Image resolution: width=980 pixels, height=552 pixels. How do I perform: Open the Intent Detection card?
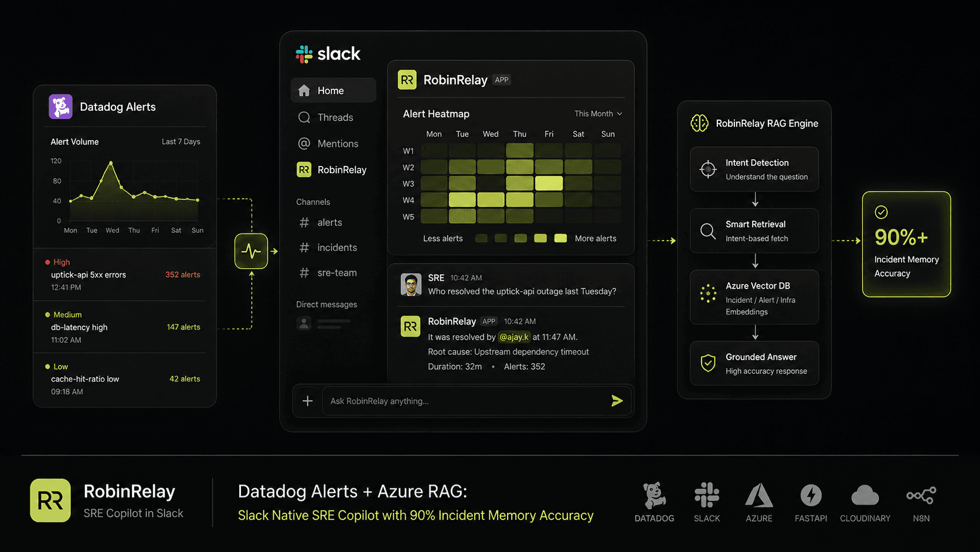coord(754,169)
